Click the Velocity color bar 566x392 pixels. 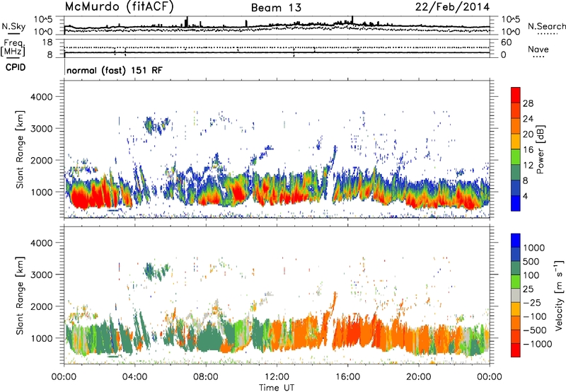coord(516,295)
